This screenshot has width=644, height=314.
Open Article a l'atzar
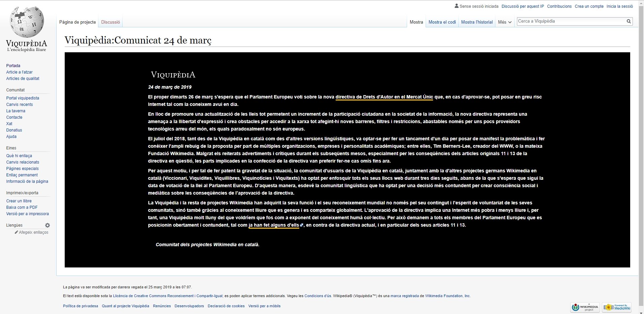point(19,72)
